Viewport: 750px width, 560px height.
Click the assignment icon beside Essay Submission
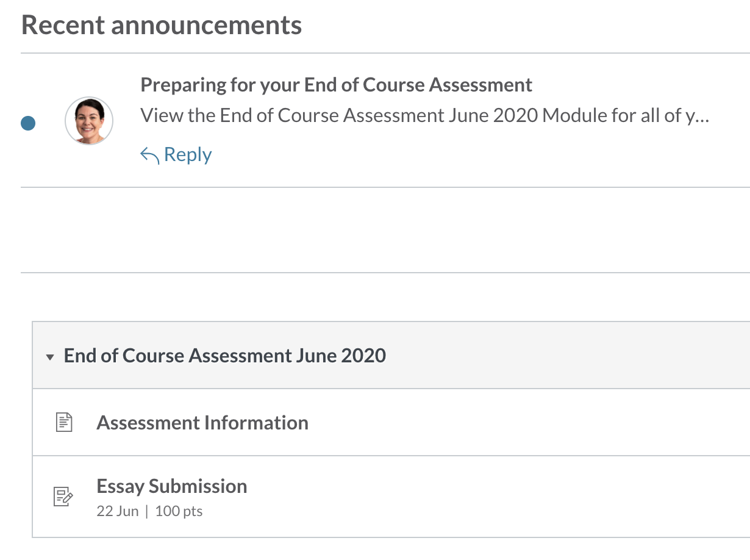tap(64, 497)
